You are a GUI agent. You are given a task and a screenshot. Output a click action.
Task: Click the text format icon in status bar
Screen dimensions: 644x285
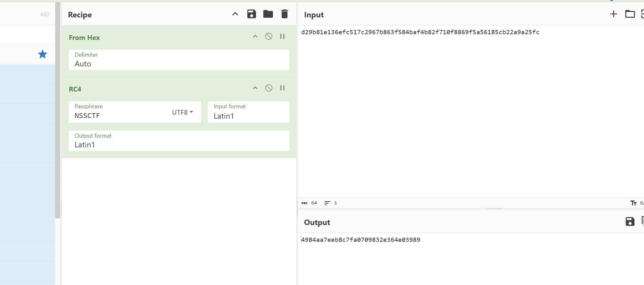(x=633, y=203)
